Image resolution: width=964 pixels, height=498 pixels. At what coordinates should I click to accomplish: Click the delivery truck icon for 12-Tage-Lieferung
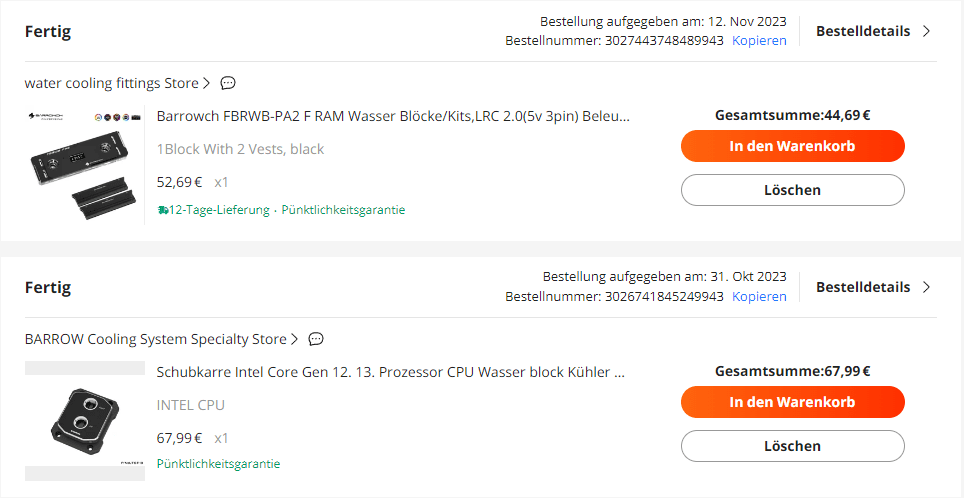pyautogui.click(x=163, y=210)
